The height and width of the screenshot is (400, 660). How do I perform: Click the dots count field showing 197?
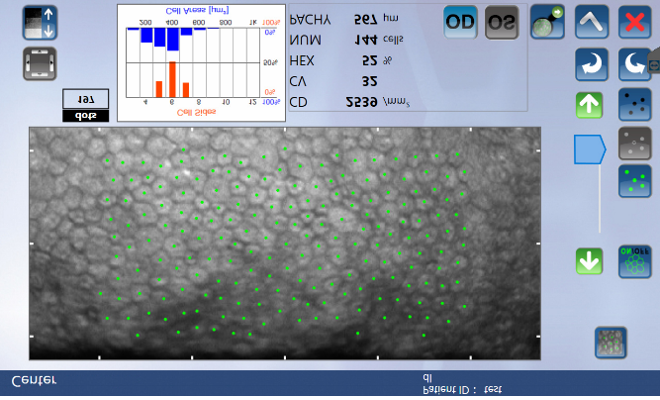85,99
